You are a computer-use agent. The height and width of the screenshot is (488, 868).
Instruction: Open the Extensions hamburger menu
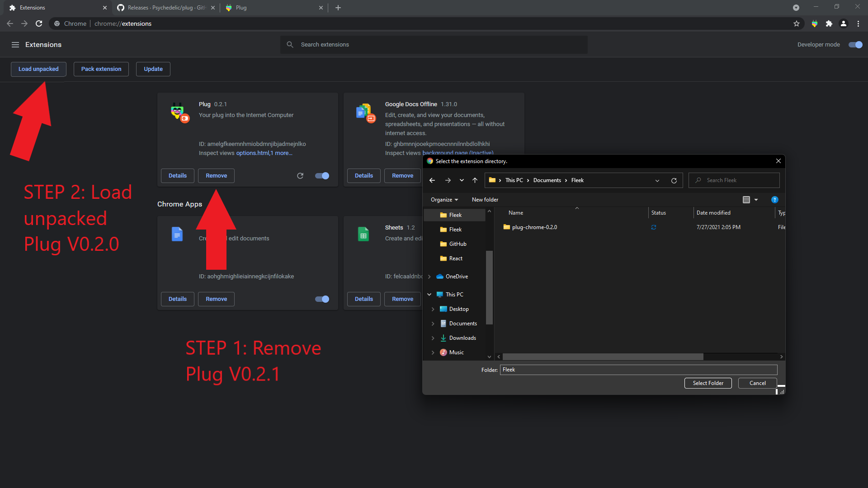[x=15, y=45]
